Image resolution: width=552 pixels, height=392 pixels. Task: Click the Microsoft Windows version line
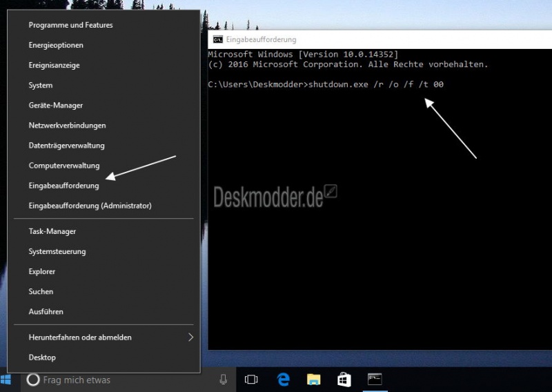tap(303, 55)
